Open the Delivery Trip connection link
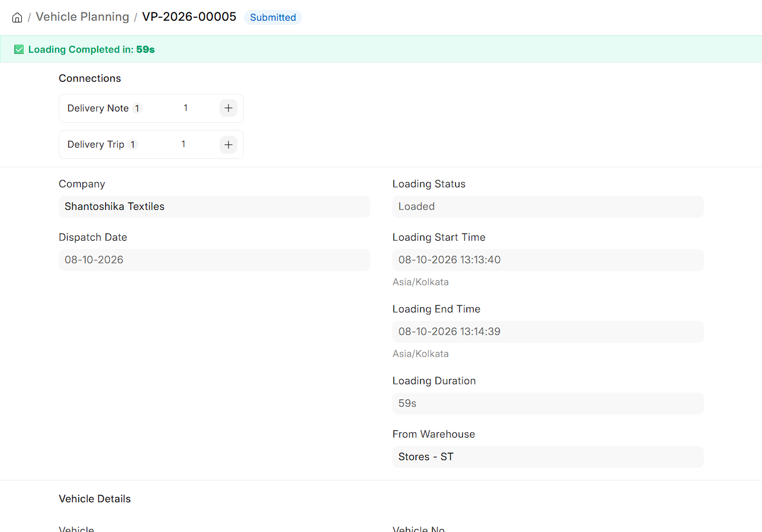Viewport: 762px width, 532px height. (x=96, y=145)
